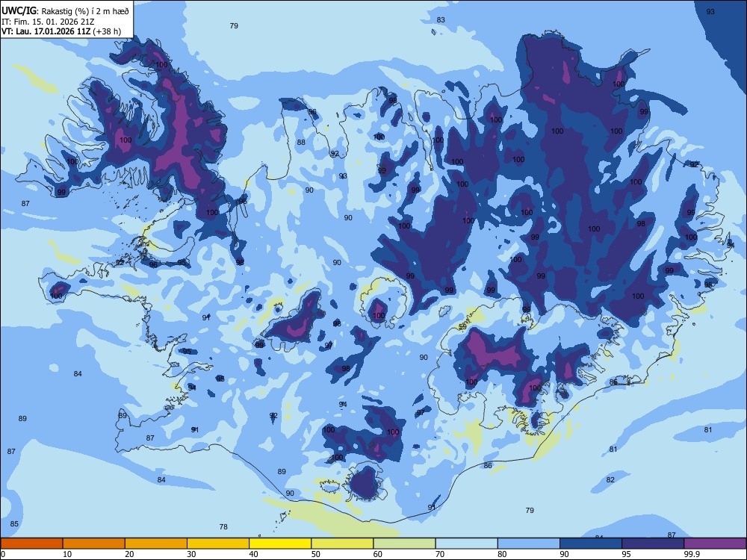Choose the medium blue 90–95 legend swatch
The image size is (747, 560).
(x=591, y=544)
